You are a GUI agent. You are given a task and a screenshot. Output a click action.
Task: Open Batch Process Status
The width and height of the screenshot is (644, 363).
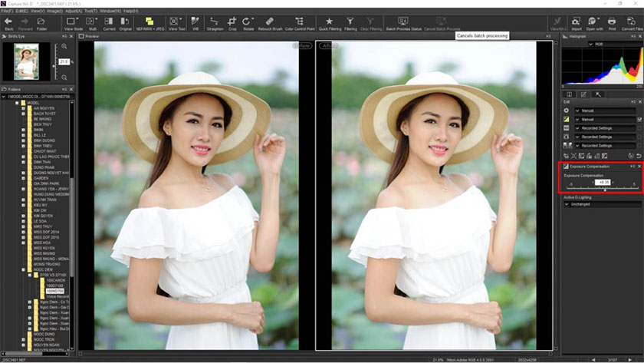click(403, 21)
